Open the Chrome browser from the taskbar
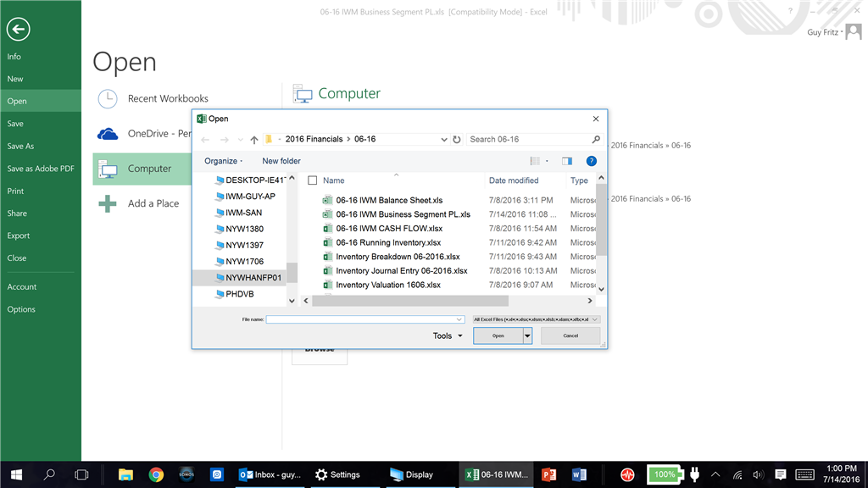868x488 pixels. [156, 474]
